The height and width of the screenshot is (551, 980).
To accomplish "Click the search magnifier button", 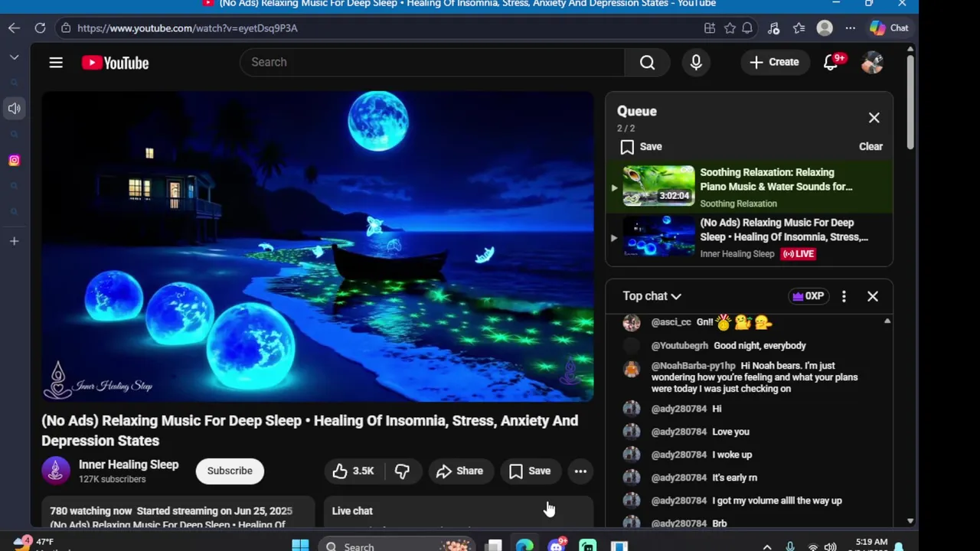I will pyautogui.click(x=647, y=62).
